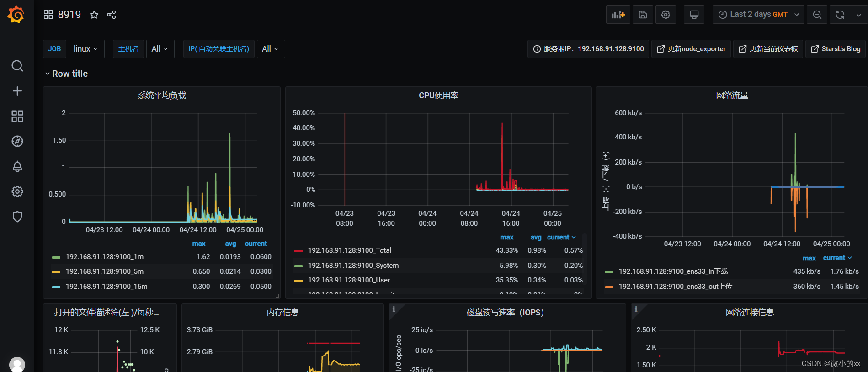The image size is (868, 372).
Task: Zoom out the time range
Action: (x=817, y=15)
